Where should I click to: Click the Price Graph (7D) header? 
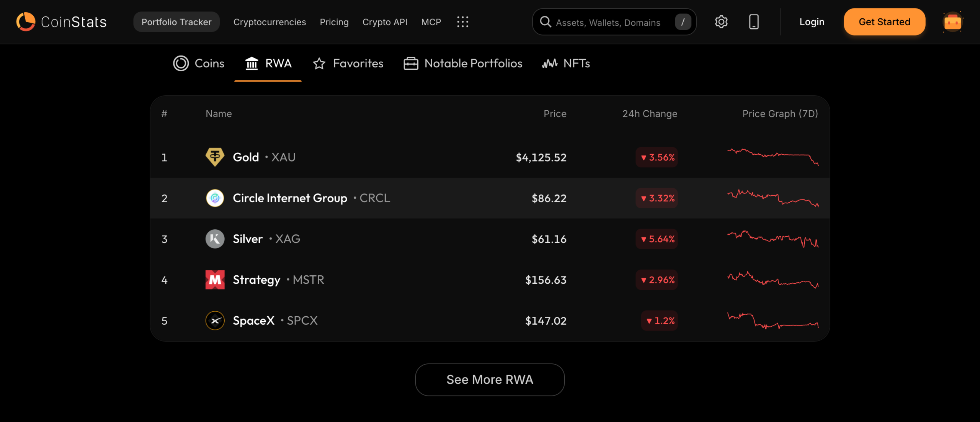point(780,114)
